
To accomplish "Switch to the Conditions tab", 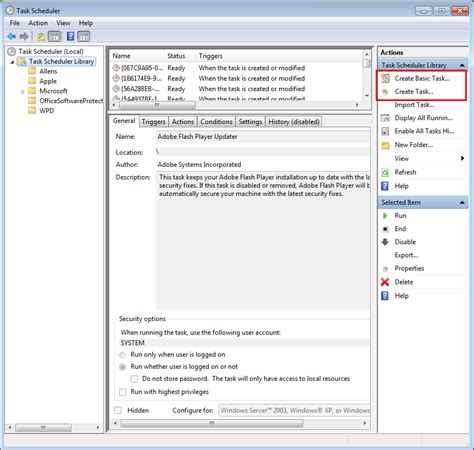I will [x=216, y=122].
